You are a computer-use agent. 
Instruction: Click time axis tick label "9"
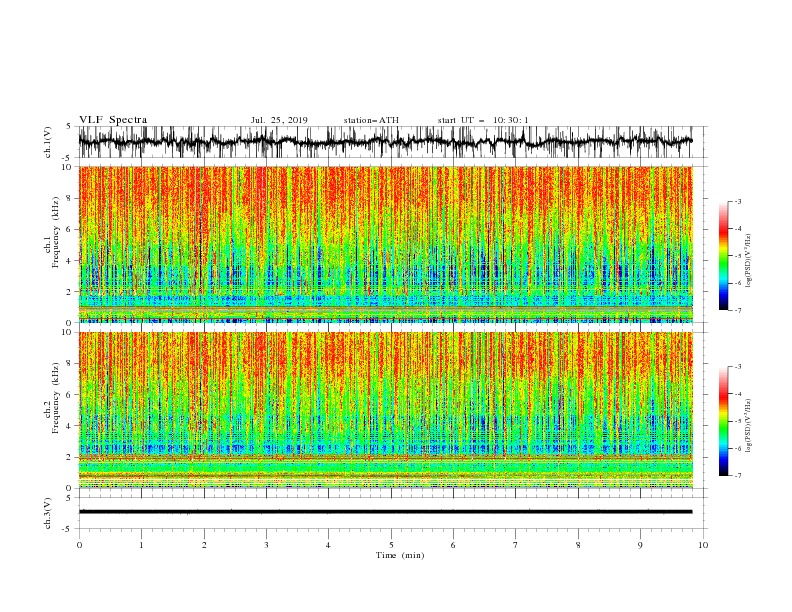[640, 545]
